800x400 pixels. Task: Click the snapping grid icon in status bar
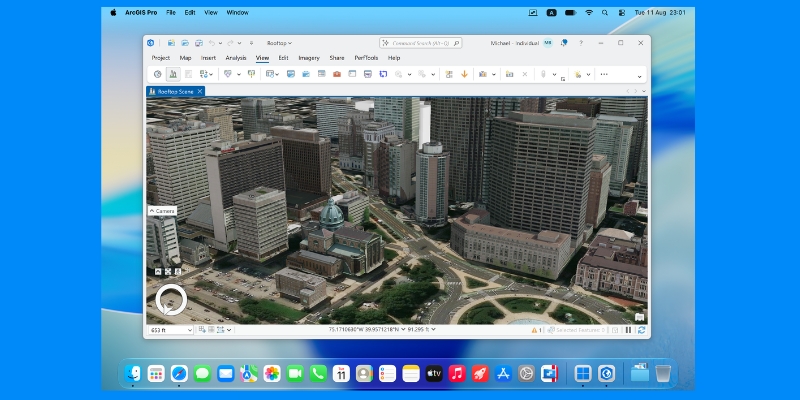202,330
